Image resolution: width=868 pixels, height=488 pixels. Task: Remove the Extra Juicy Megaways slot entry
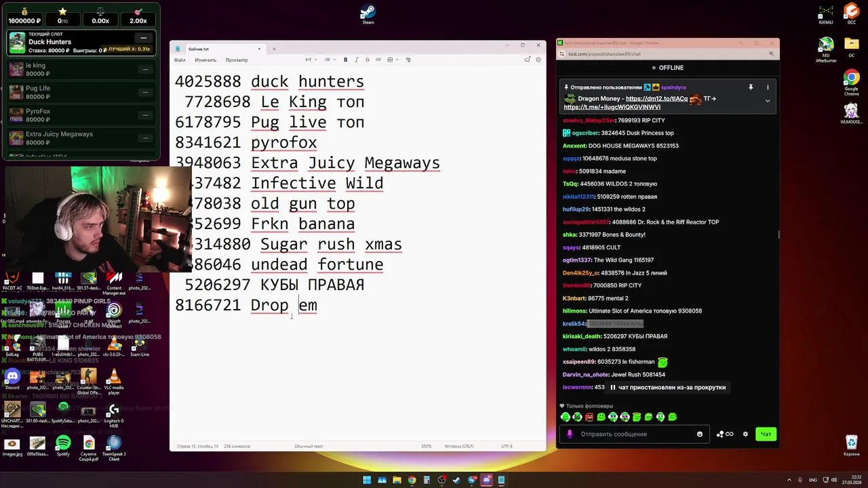[x=145, y=138]
